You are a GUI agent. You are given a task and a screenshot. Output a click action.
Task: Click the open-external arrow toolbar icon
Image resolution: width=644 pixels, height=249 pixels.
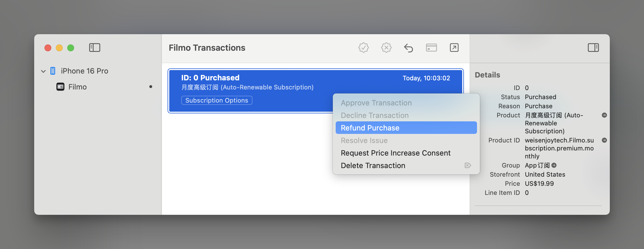pyautogui.click(x=454, y=48)
